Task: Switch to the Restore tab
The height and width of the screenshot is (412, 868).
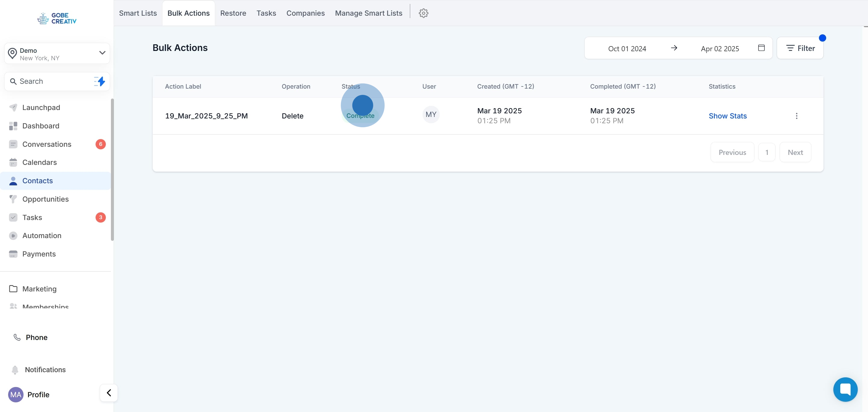Action: tap(233, 13)
